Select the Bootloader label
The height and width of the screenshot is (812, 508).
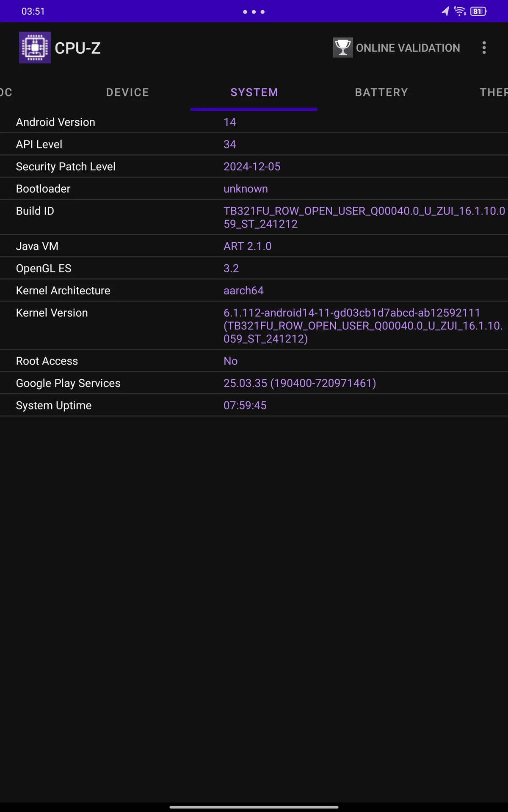click(43, 189)
